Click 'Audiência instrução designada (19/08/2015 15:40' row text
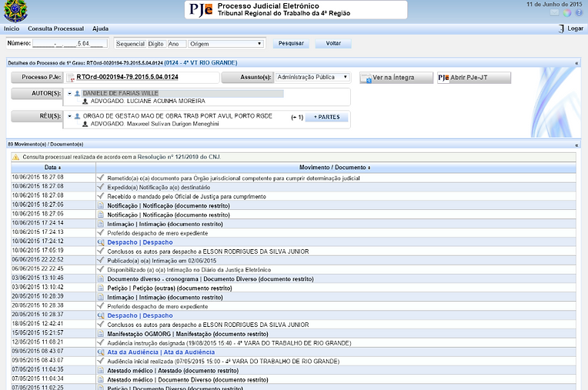 (x=229, y=343)
